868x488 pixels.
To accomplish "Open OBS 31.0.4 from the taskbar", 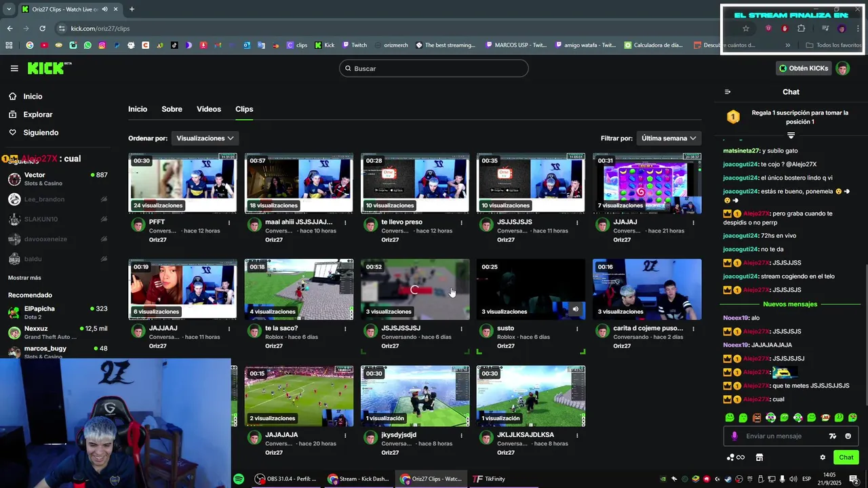I will (x=285, y=479).
